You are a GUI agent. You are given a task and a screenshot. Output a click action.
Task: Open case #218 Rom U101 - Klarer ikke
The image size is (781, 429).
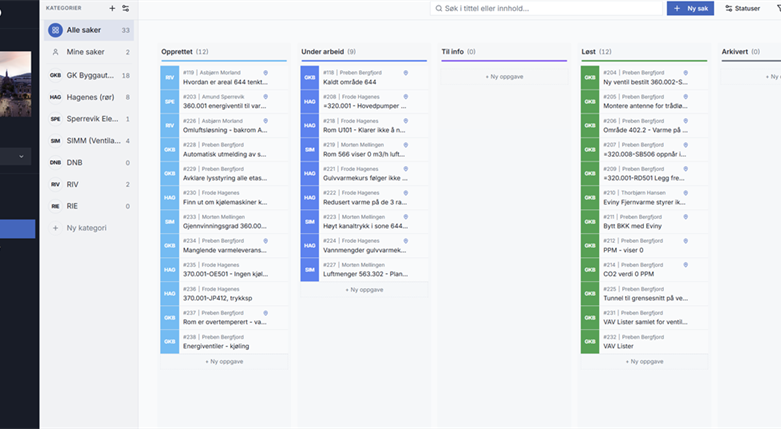364,126
